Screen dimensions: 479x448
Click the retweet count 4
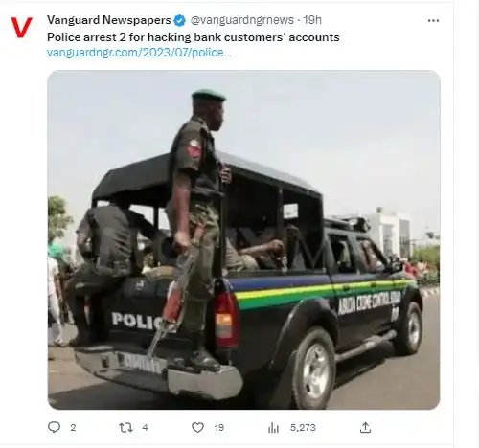pos(145,428)
